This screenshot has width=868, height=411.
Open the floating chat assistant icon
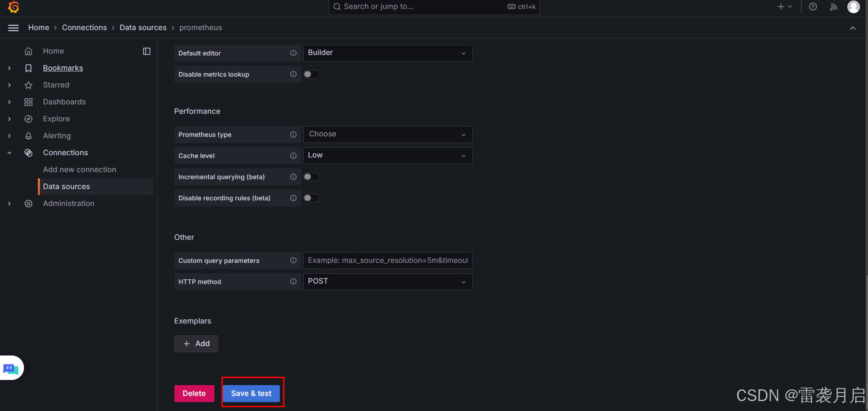point(11,368)
